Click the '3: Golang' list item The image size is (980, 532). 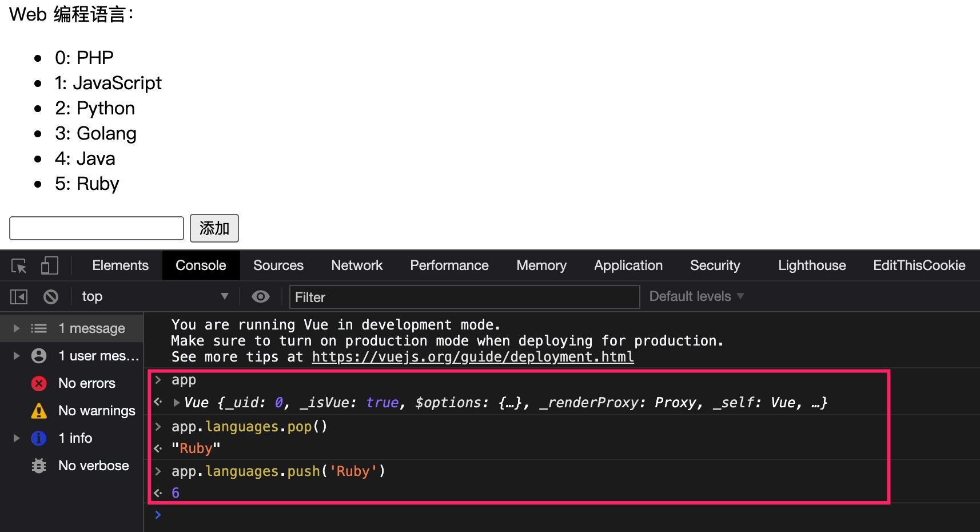point(95,133)
